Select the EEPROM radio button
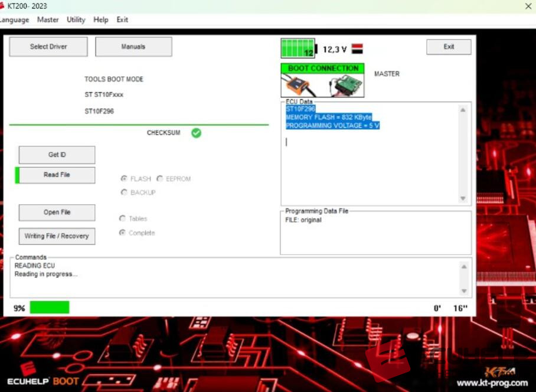The height and width of the screenshot is (392, 536). pos(159,179)
